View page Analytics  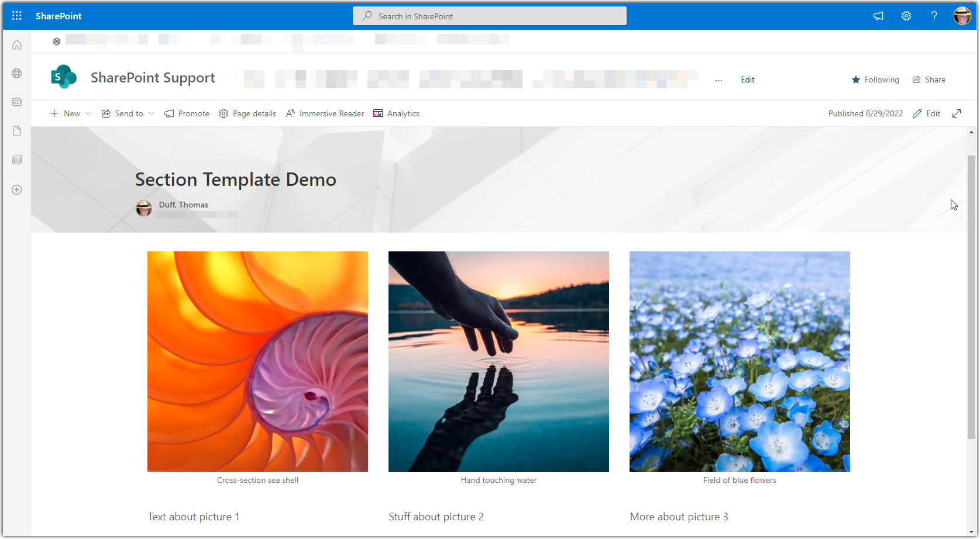coord(396,113)
